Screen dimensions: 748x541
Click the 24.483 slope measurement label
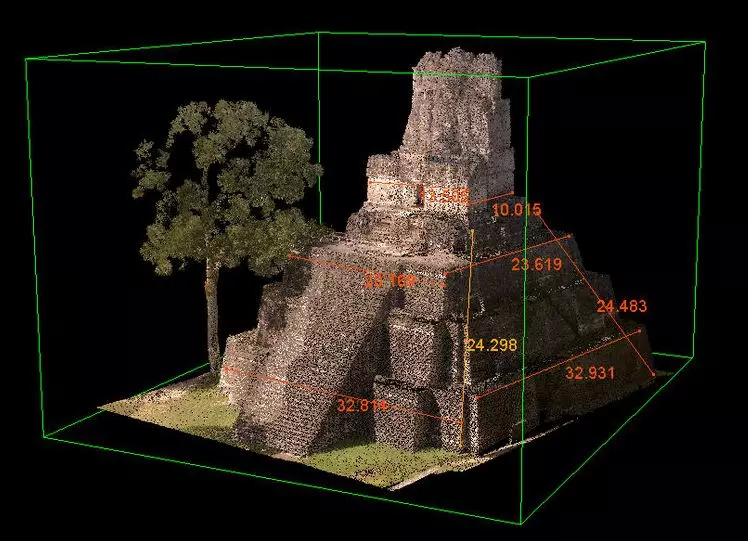(x=622, y=306)
